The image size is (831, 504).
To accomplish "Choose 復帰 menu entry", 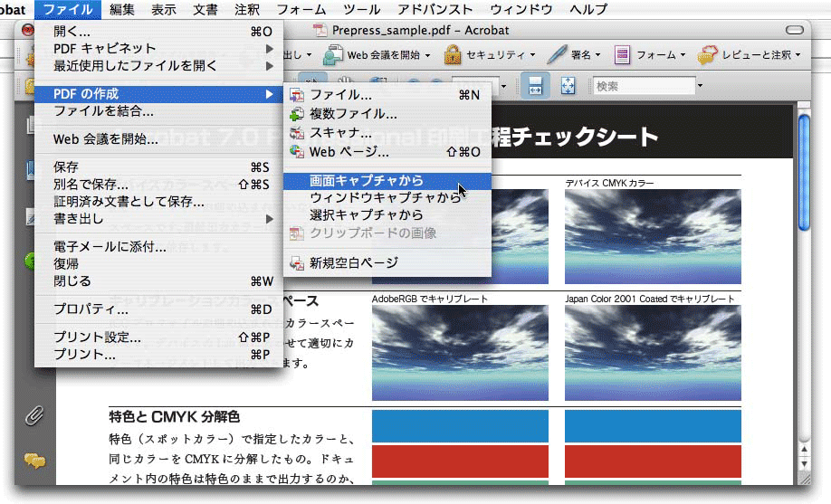I will point(158,264).
